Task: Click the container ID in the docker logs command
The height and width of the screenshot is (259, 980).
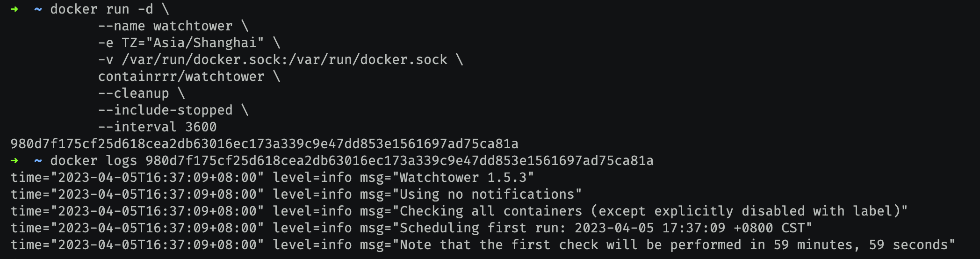Action: [399, 161]
